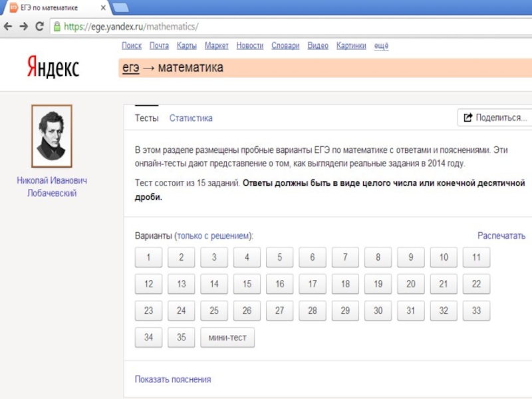This screenshot has height=399, width=532.
Task: Click the Поделиться share button
Action: click(x=495, y=118)
